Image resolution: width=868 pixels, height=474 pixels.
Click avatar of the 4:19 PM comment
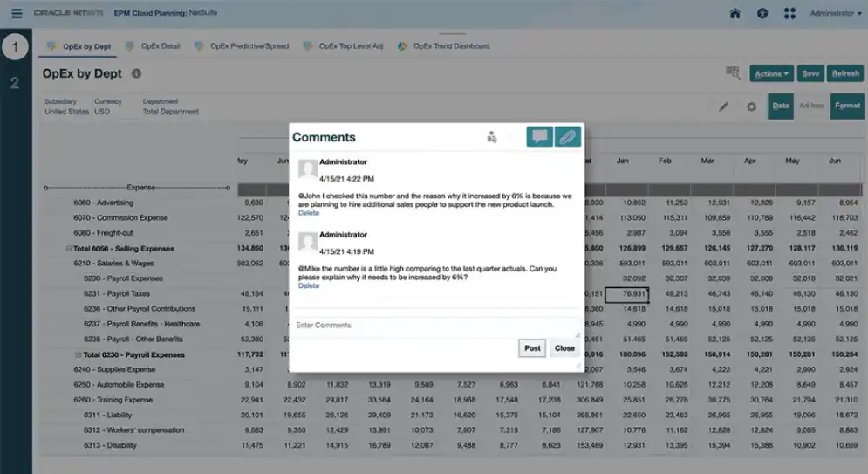(308, 242)
